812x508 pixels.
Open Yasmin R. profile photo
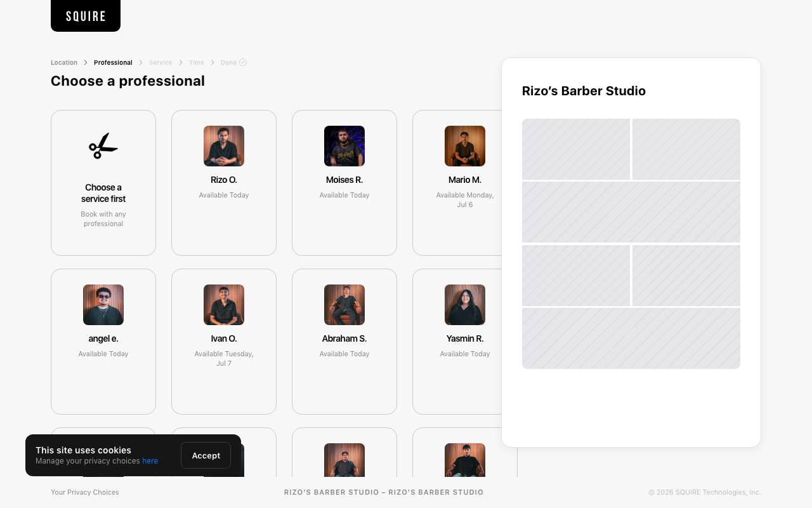pos(465,305)
